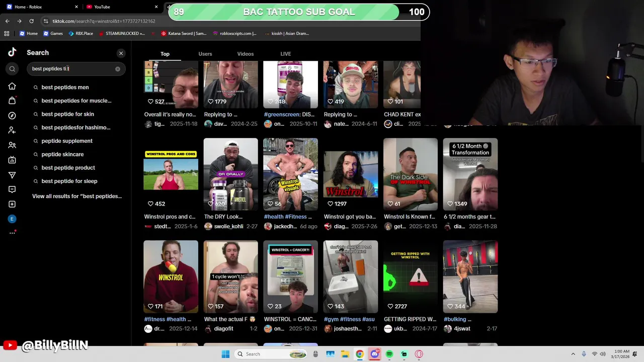Open the Friends two-people icon
This screenshot has width=644, height=362.
tap(12, 145)
